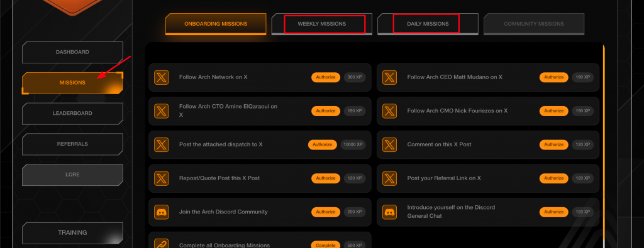Viewport: 644px width, 248px height.
Task: Click X icon beside Post your Referral Link
Action: (389, 178)
